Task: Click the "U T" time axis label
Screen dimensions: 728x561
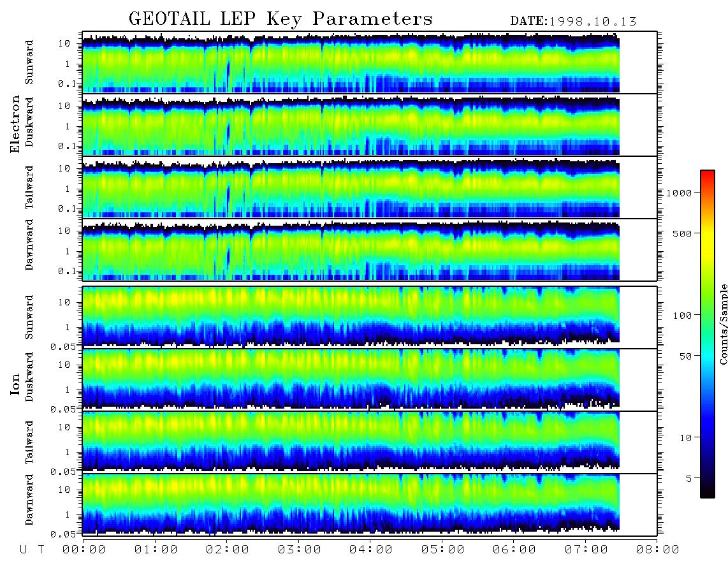Action: click(32, 550)
